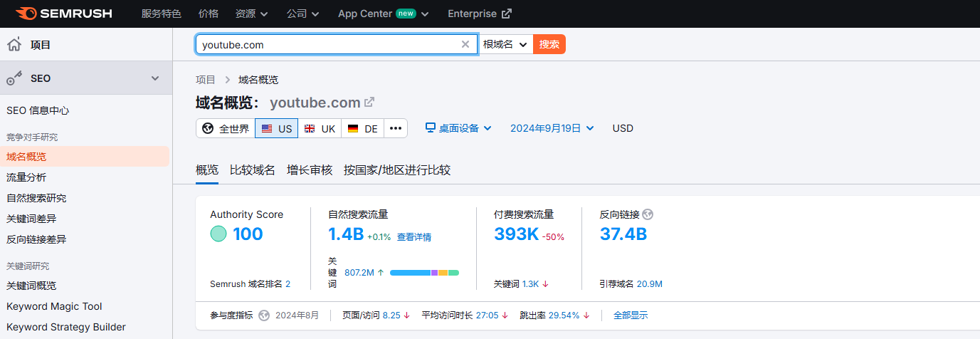The image size is (980, 339).
Task: Expand the App Center menu
Action: click(x=384, y=14)
